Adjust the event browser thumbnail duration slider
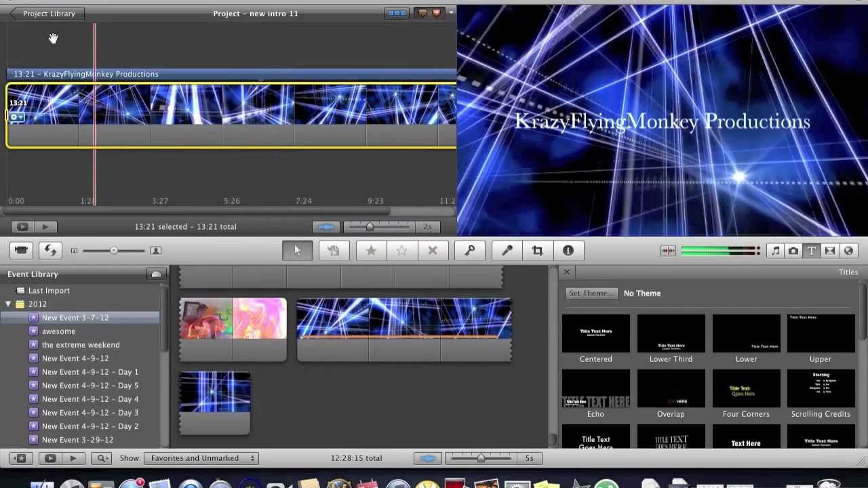The height and width of the screenshot is (488, 868). point(481,458)
